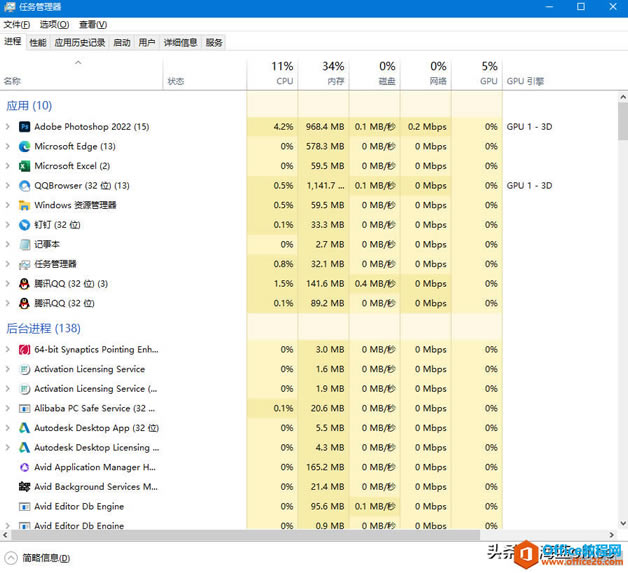
Task: Click the Windows 资源管理器 folder icon
Action: point(24,205)
